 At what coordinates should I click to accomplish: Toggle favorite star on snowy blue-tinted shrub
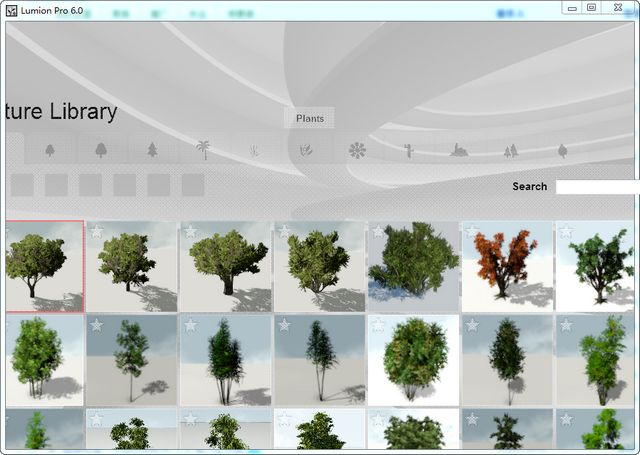378,232
